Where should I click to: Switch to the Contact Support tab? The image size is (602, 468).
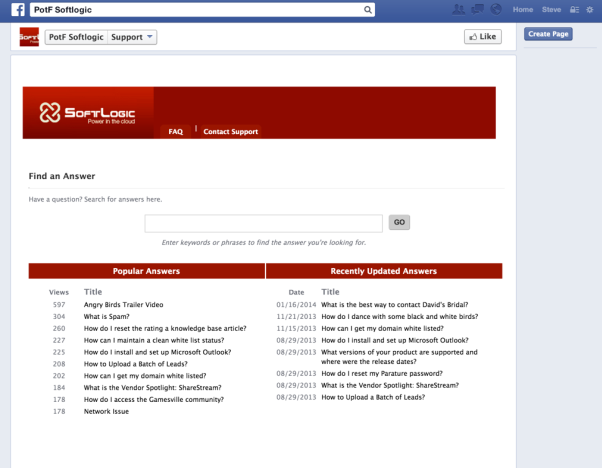click(230, 131)
